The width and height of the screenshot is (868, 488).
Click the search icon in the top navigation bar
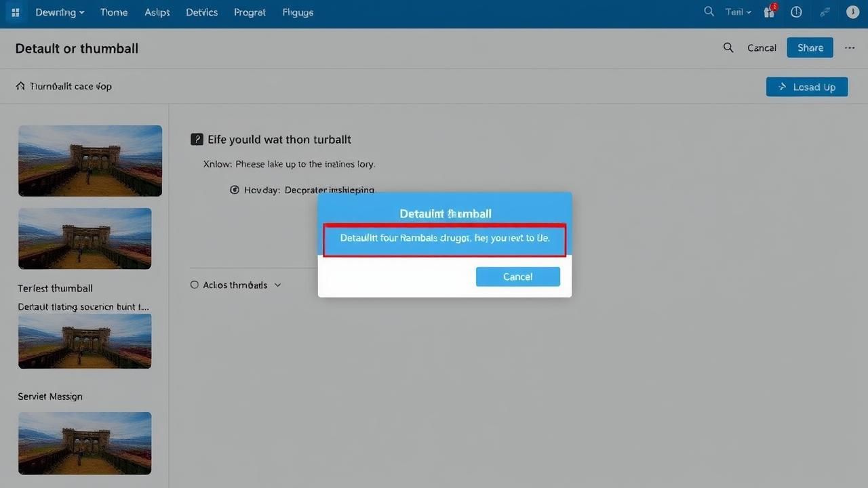[x=709, y=12]
